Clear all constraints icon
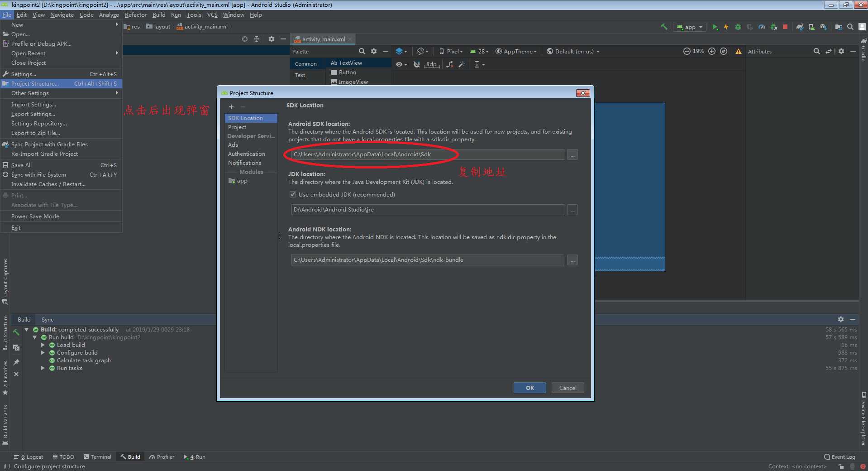Screen dimensions: 868x471 449,64
